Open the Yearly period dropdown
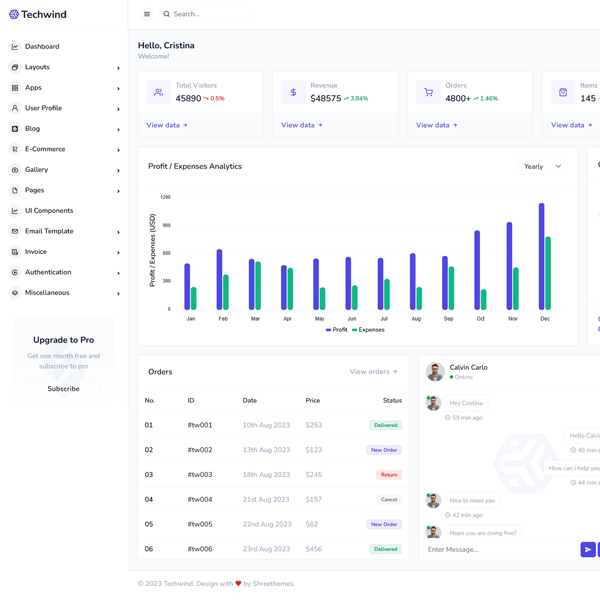Viewport: 600px width, 600px height. (542, 167)
